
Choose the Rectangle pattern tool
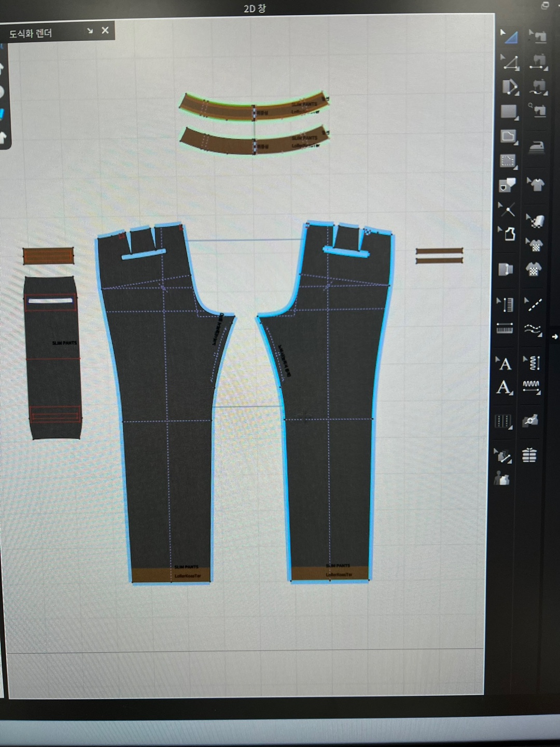509,112
